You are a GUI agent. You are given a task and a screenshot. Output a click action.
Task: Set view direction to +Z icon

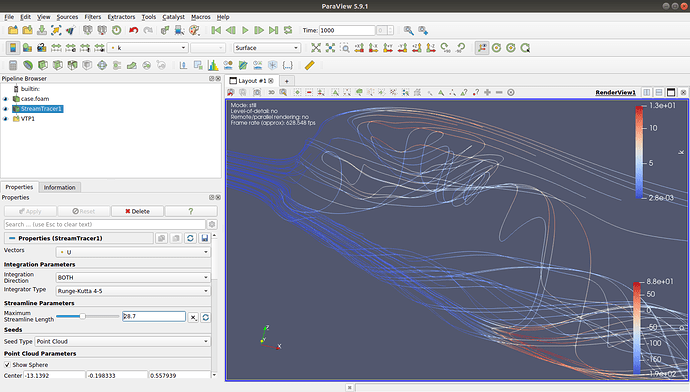coord(417,48)
